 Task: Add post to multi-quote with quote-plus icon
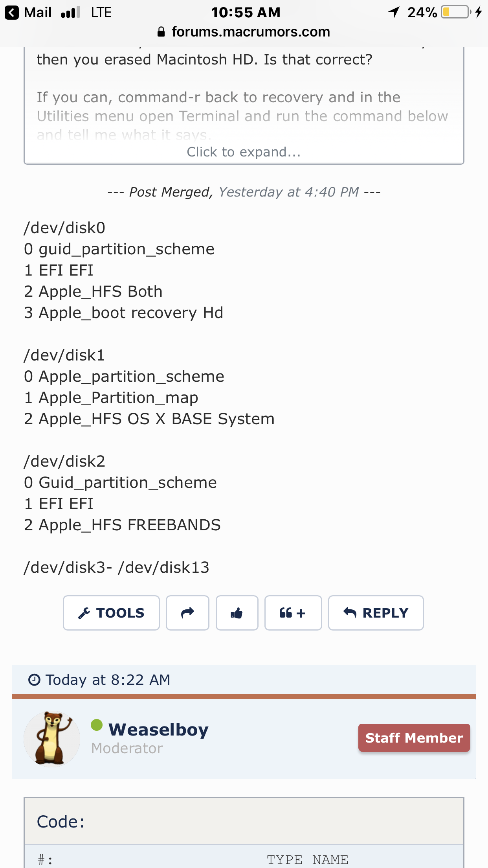[x=293, y=613]
